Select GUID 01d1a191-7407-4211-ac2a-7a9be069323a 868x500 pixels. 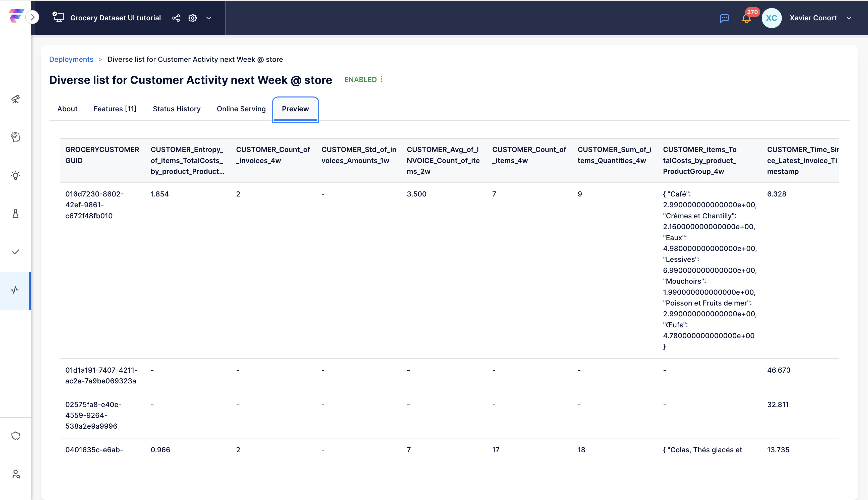(101, 375)
